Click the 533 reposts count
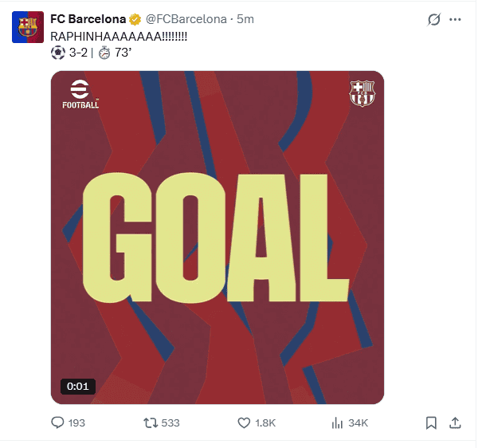This screenshot has width=478, height=448. [x=170, y=422]
